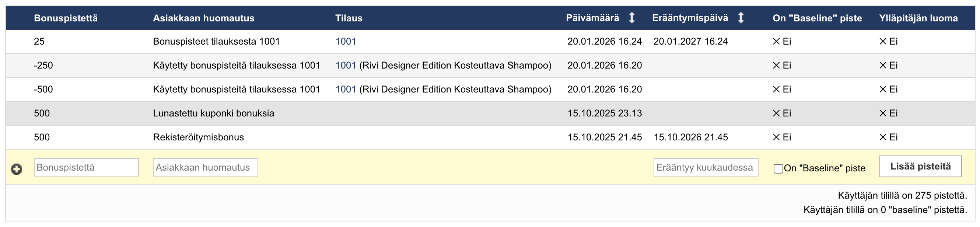Open order 1001 link in the -250 row
Screen dimensions: 980x227
[346, 65]
